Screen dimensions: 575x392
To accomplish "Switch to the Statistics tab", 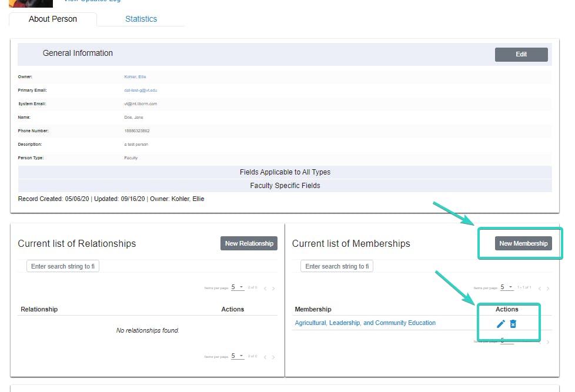I will [x=141, y=19].
